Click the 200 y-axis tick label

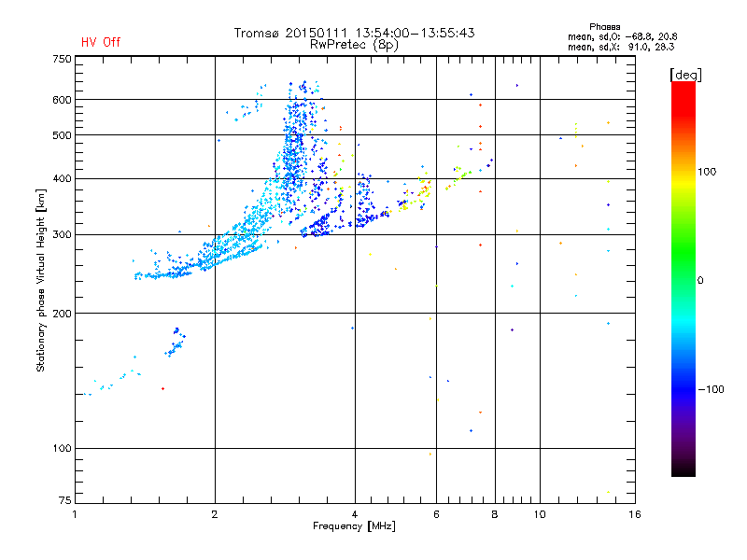click(62, 314)
